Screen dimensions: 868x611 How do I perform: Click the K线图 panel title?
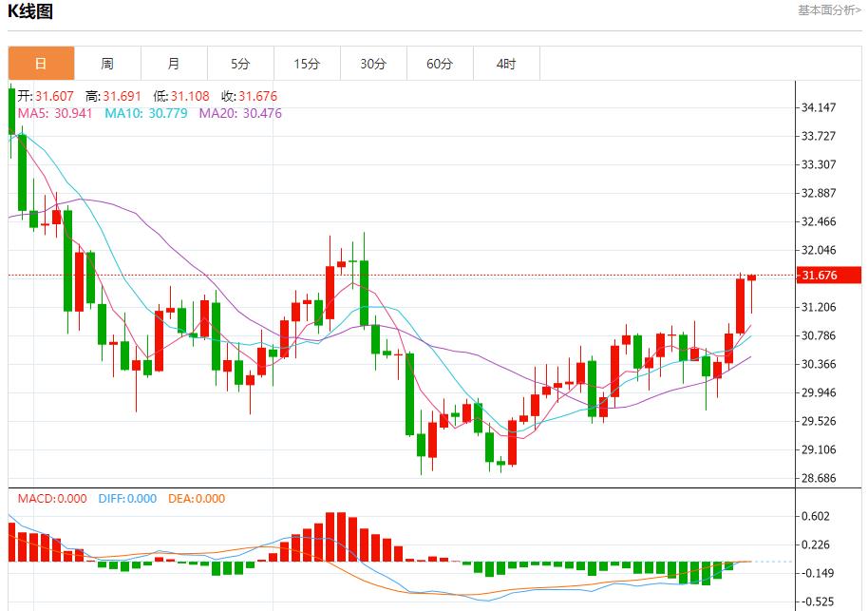tap(30, 12)
